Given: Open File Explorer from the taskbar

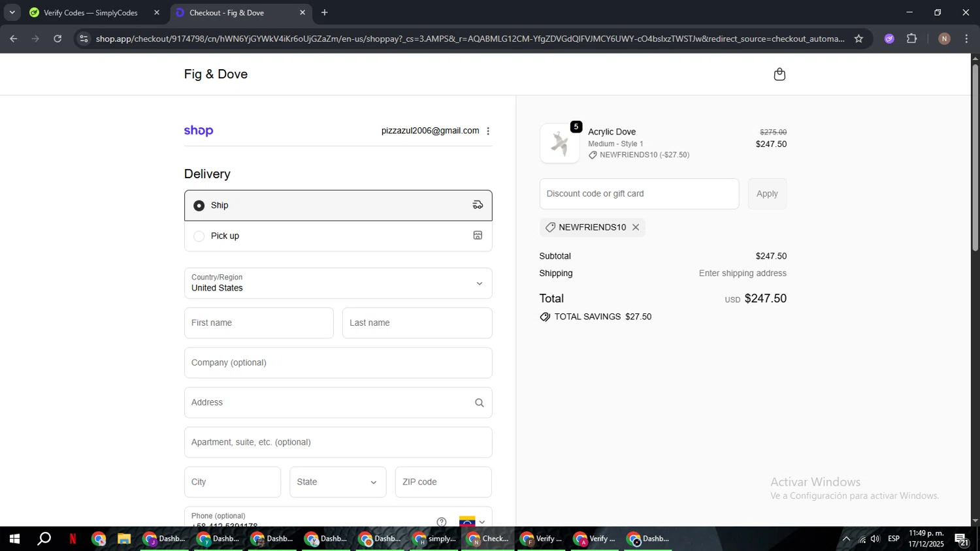Looking at the screenshot, I should click(x=124, y=539).
